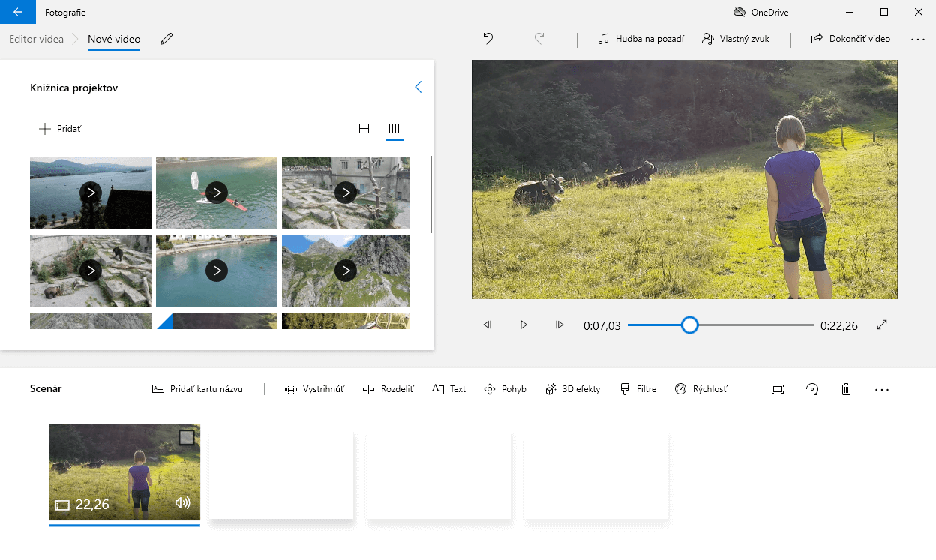
Task: Click Dokončiť video button
Action: (x=850, y=39)
